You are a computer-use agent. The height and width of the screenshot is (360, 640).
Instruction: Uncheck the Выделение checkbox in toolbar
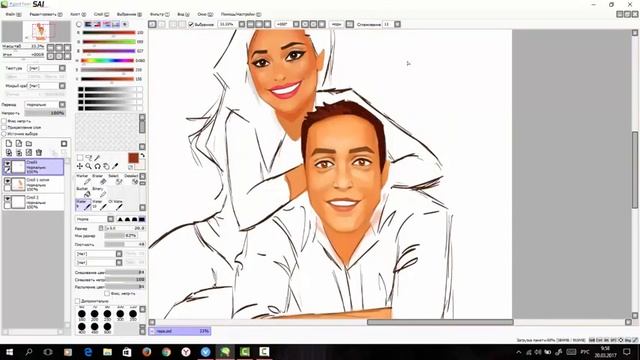coord(191,24)
